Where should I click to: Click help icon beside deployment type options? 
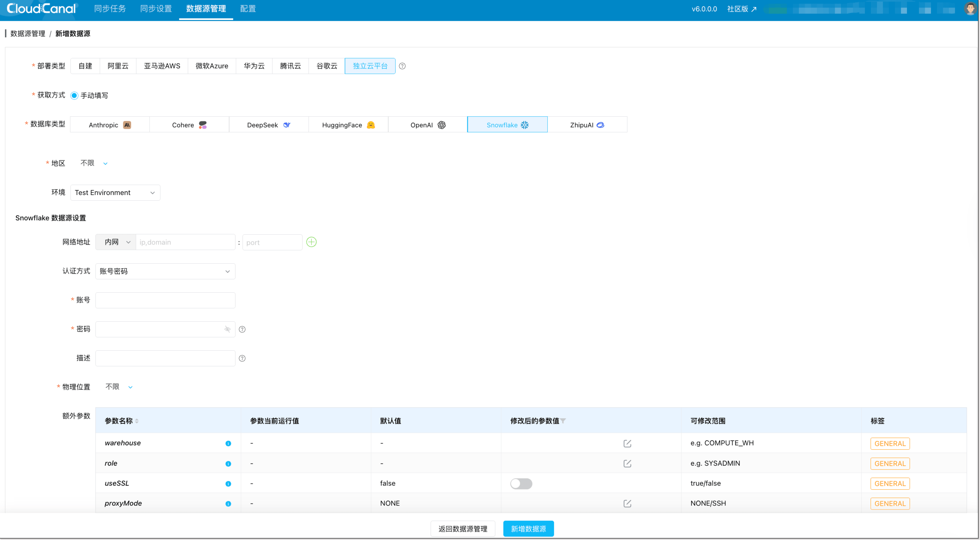tap(402, 66)
